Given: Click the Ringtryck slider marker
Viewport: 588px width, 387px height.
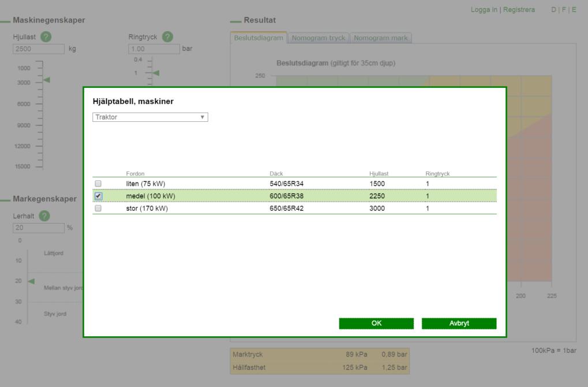Looking at the screenshot, I should coord(156,73).
